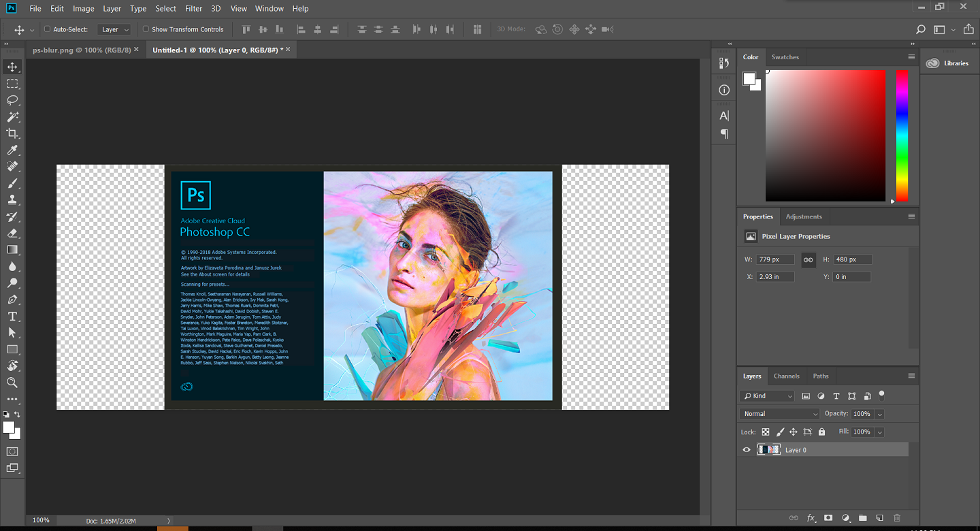
Task: Enable Show Transform Controls checkbox
Action: [146, 29]
